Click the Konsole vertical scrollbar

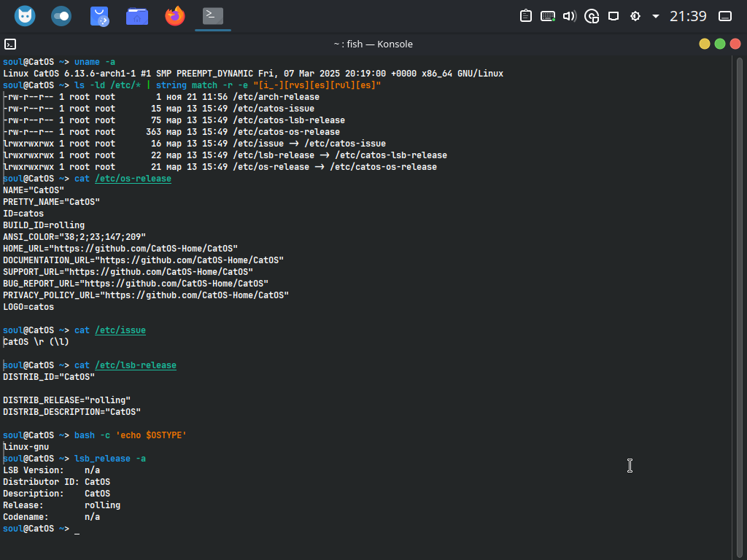[x=740, y=307]
